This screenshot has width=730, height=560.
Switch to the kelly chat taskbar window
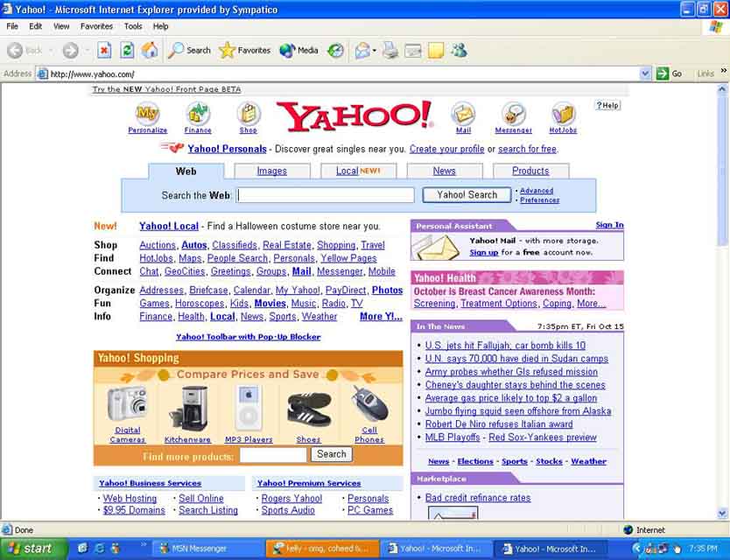pyautogui.click(x=322, y=549)
